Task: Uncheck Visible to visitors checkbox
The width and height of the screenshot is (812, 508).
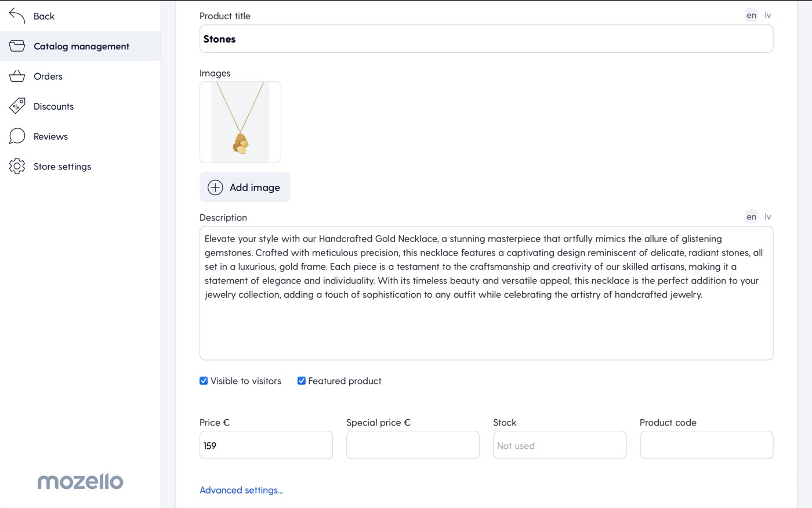Action: (x=204, y=381)
